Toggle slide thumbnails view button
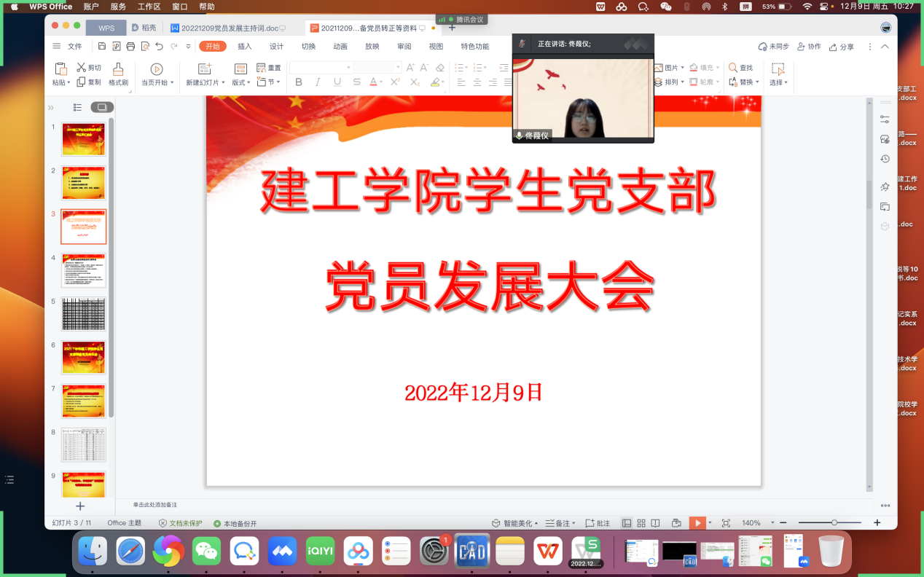Viewport: 924px width, 577px height. 102,107
